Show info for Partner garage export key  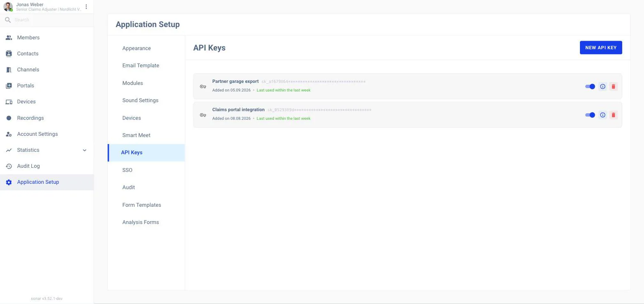click(603, 87)
